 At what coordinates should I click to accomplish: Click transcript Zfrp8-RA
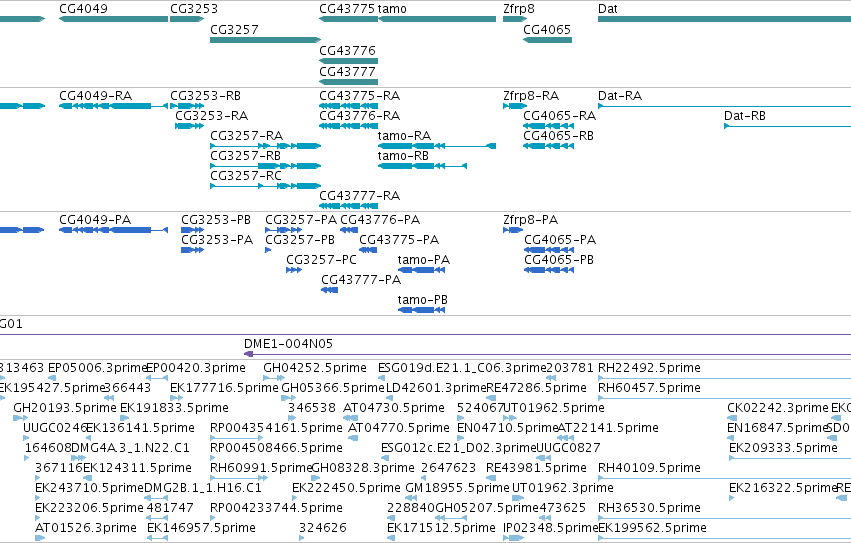[x=515, y=106]
